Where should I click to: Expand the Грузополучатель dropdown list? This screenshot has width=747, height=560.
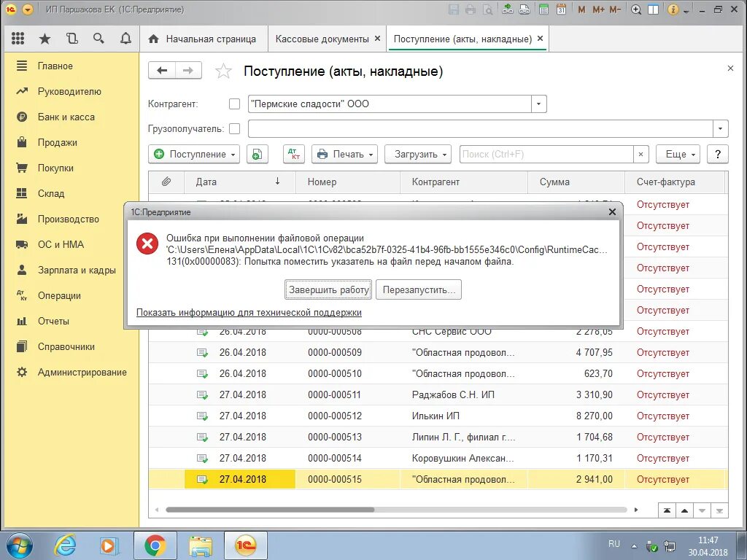point(720,128)
